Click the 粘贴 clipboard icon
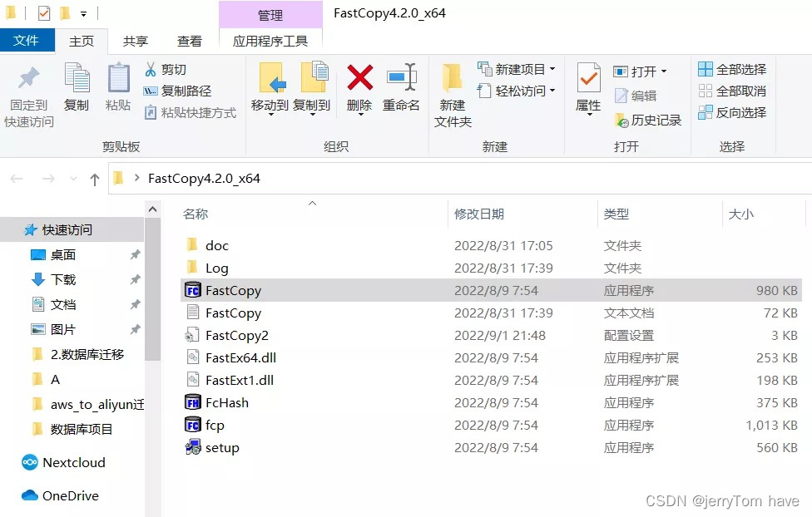Screen dimensions: 812x517 pos(118,77)
